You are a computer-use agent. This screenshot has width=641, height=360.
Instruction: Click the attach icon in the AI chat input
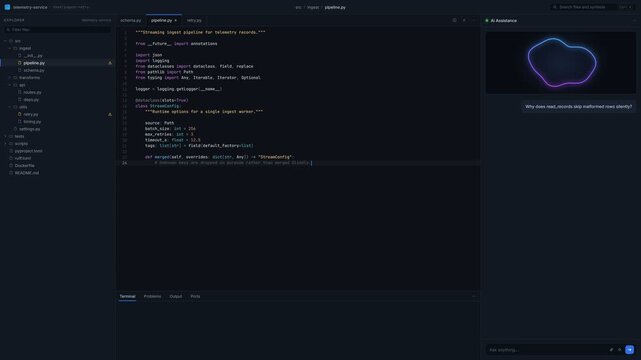tap(611, 350)
